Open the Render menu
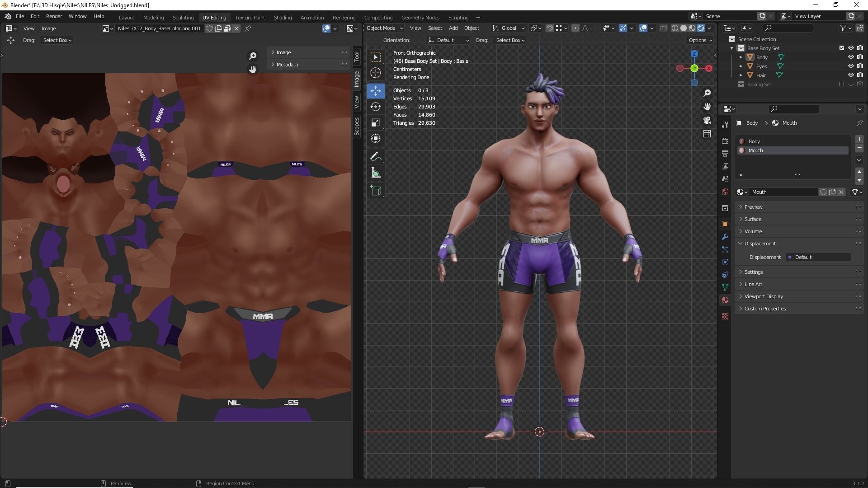The width and height of the screenshot is (868, 488). click(x=54, y=16)
